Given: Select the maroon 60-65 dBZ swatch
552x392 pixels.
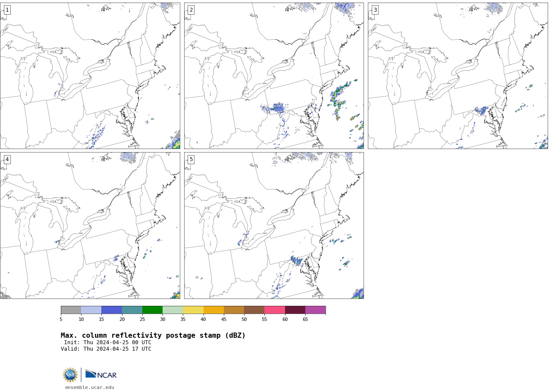Looking at the screenshot, I should click(x=295, y=310).
